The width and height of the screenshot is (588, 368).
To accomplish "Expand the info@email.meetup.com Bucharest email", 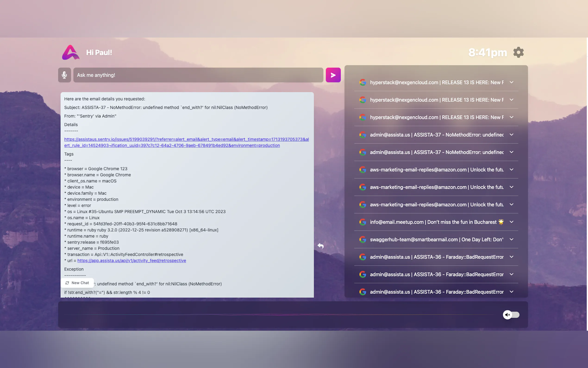I will tap(511, 222).
